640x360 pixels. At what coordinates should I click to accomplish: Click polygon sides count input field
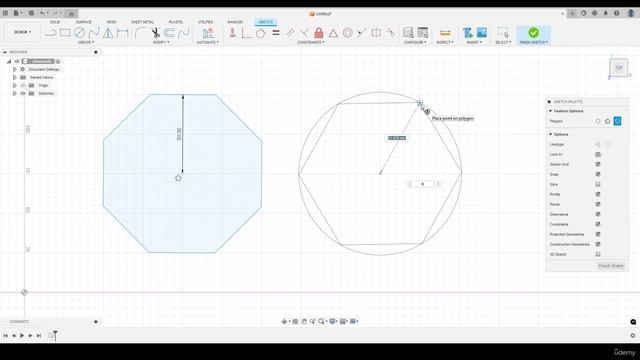pyautogui.click(x=422, y=184)
